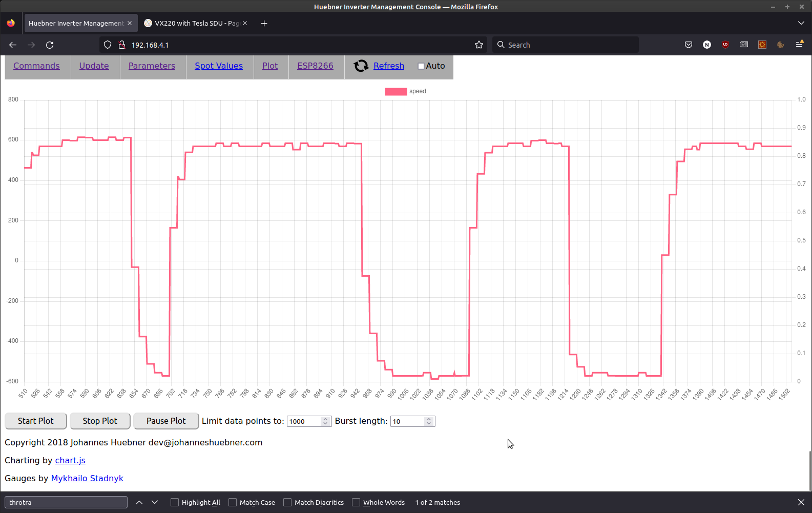Viewport: 812px width, 513px height.
Task: Click the uBlock Origin extension icon
Action: point(725,45)
